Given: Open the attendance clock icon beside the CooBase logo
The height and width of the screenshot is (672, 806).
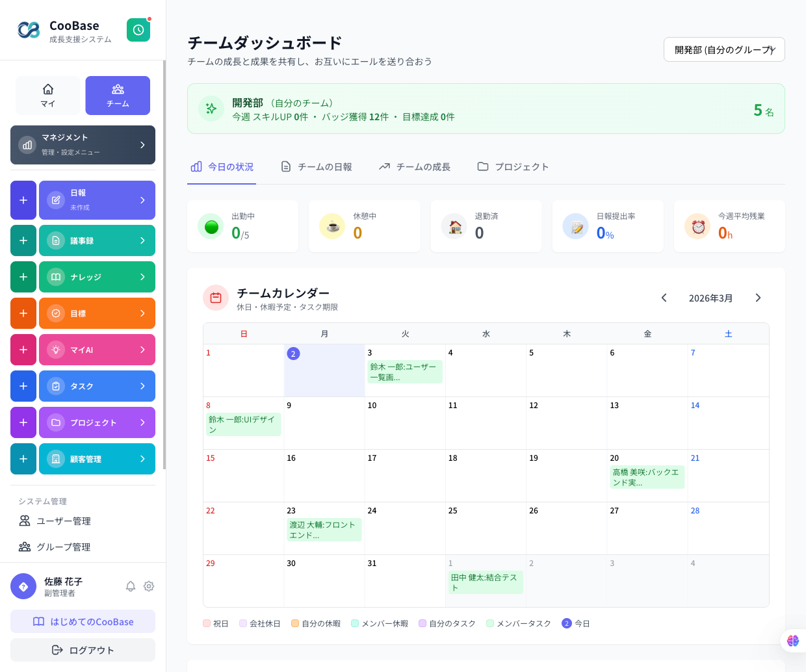Looking at the screenshot, I should tap(138, 29).
